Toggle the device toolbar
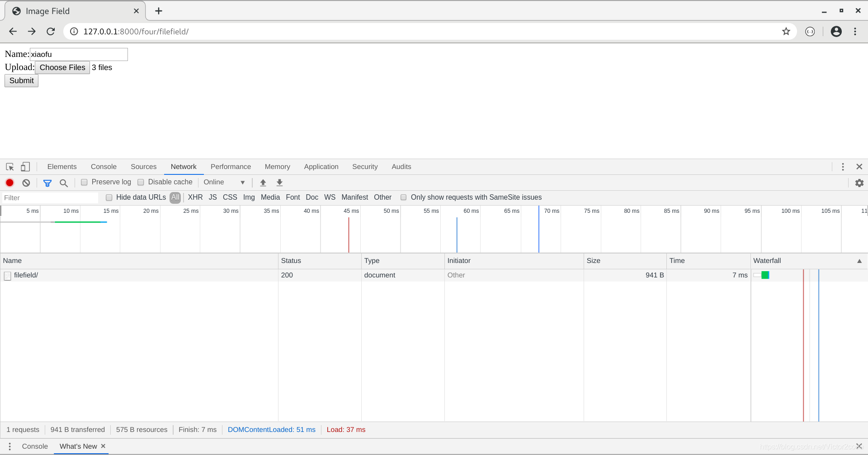 (25, 167)
